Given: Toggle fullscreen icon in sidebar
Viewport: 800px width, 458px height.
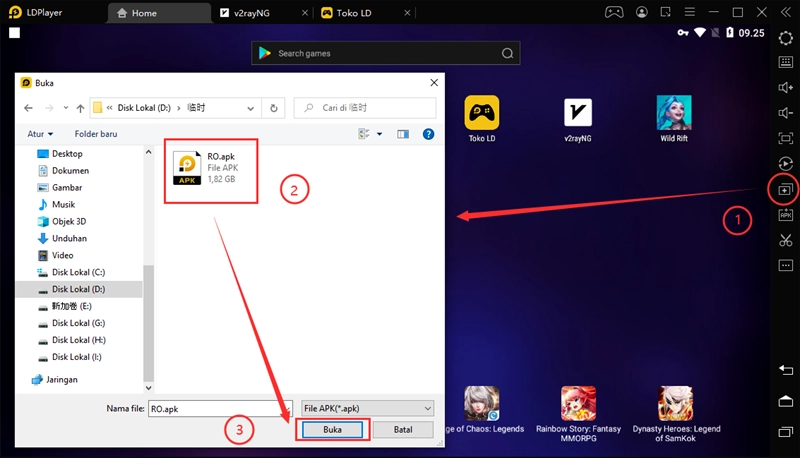Looking at the screenshot, I should (x=786, y=138).
